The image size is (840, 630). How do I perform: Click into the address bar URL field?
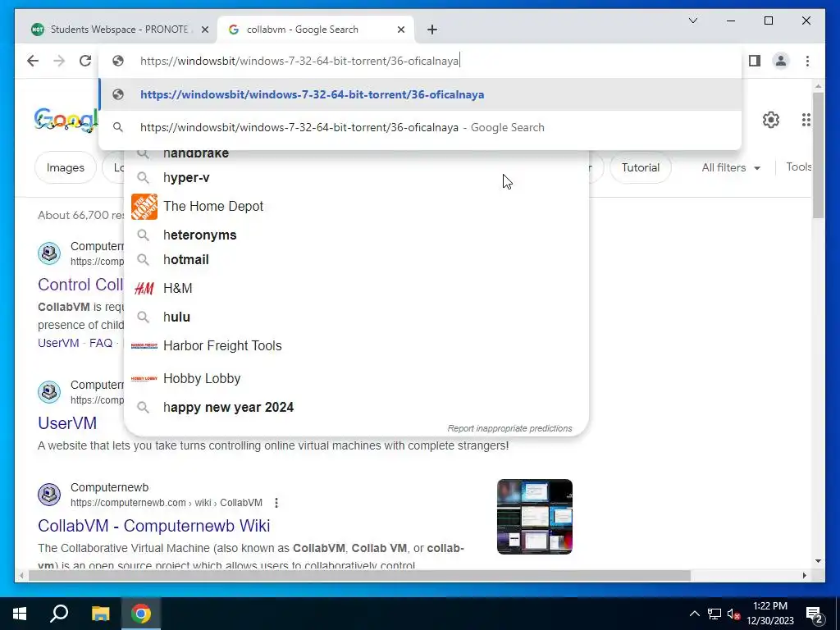click(420, 61)
